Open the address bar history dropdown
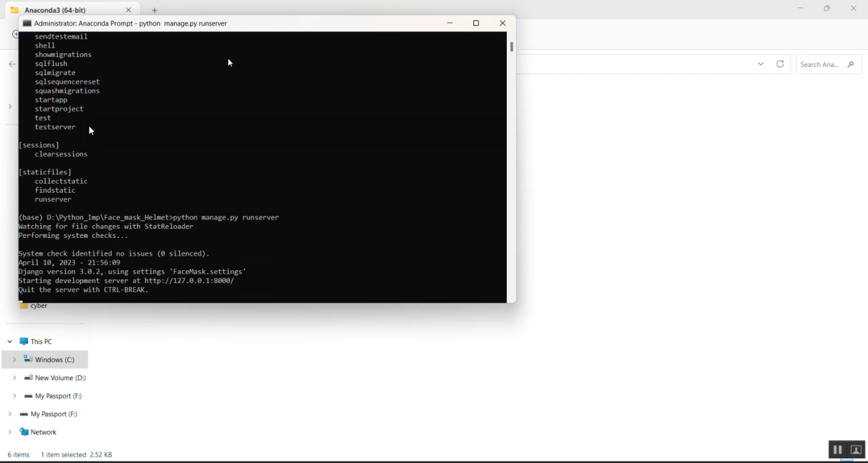 pyautogui.click(x=761, y=64)
